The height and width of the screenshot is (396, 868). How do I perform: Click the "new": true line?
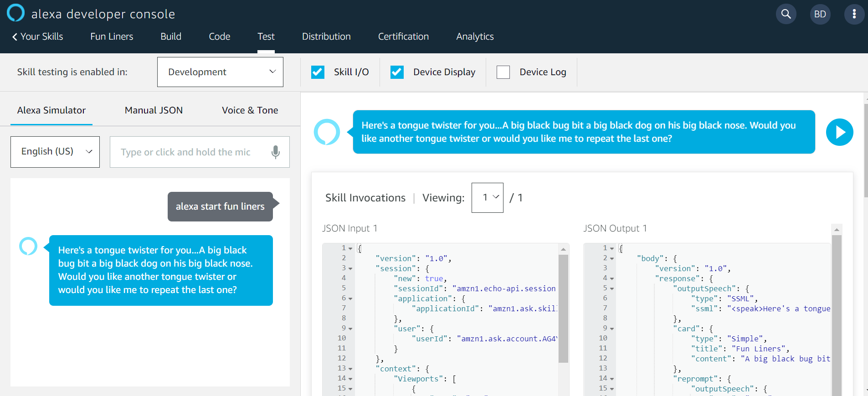click(x=420, y=278)
